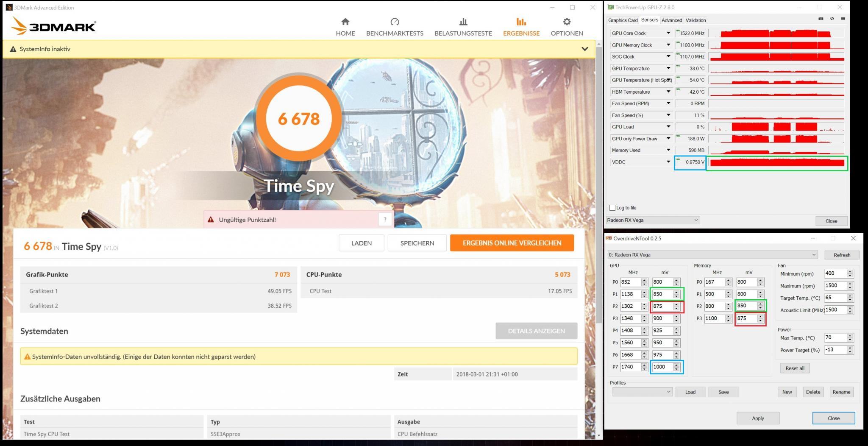
Task: Click the GPU P0 MHz field showing 852
Action: [630, 282]
